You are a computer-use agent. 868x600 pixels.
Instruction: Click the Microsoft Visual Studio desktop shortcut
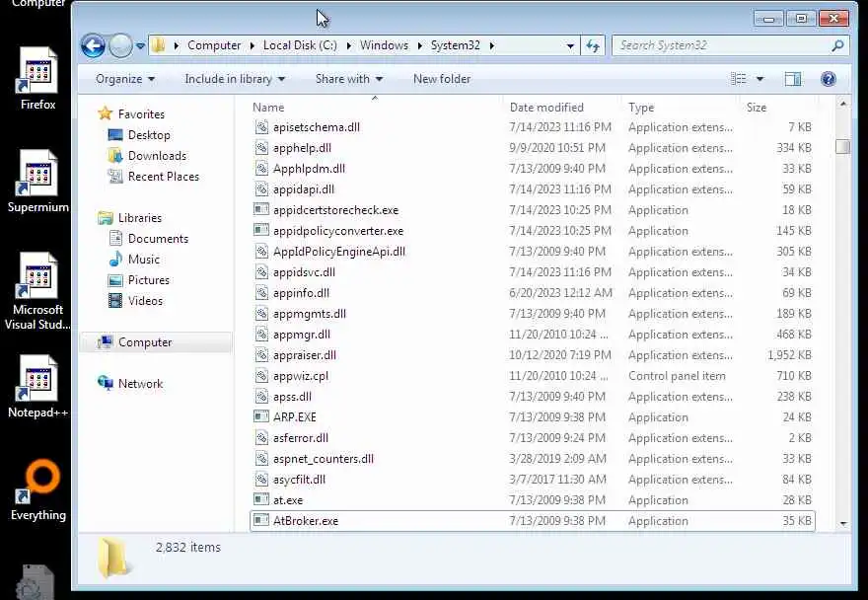click(37, 292)
